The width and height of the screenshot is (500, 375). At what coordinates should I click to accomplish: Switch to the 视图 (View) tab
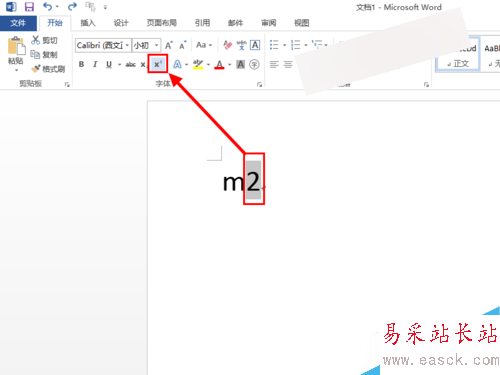click(301, 23)
